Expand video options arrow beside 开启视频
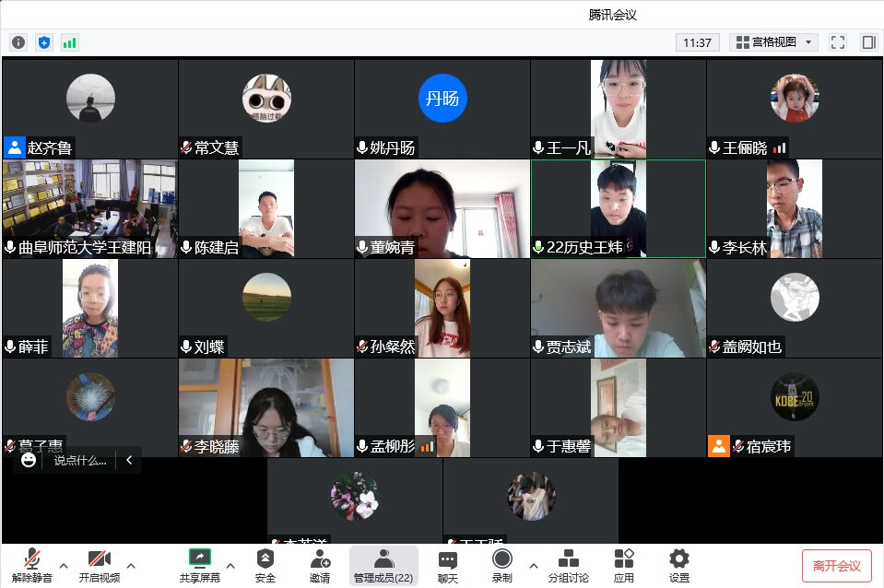 point(131,565)
